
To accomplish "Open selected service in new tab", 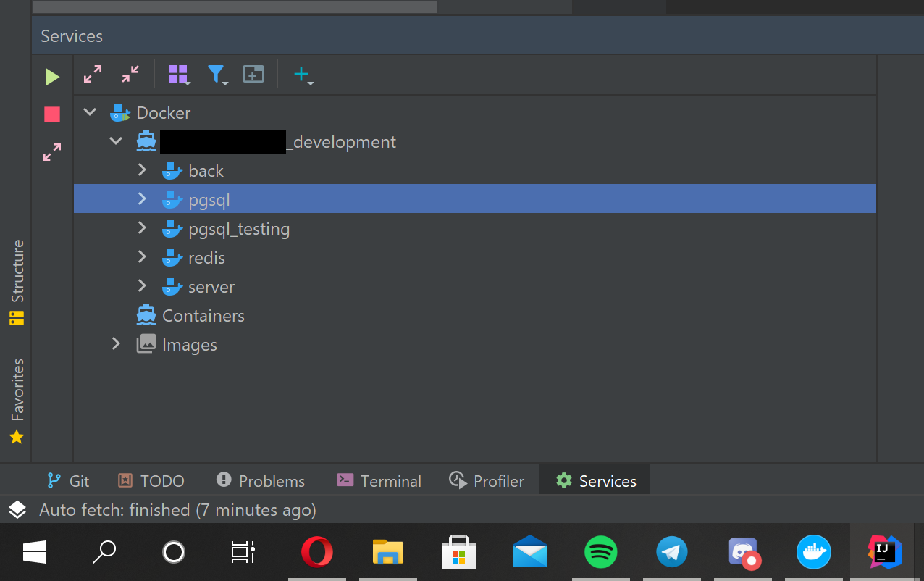I will [x=253, y=74].
